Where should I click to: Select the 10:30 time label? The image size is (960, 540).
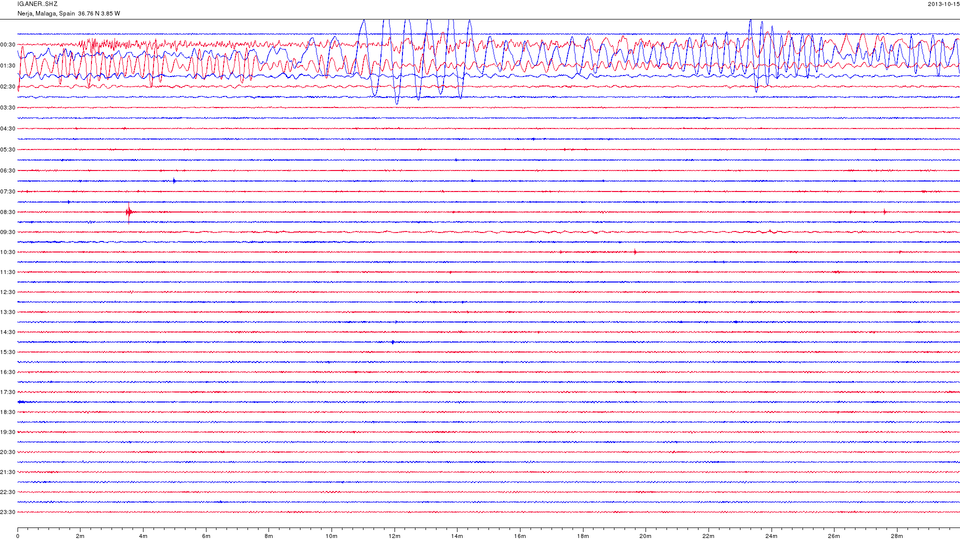click(x=8, y=252)
